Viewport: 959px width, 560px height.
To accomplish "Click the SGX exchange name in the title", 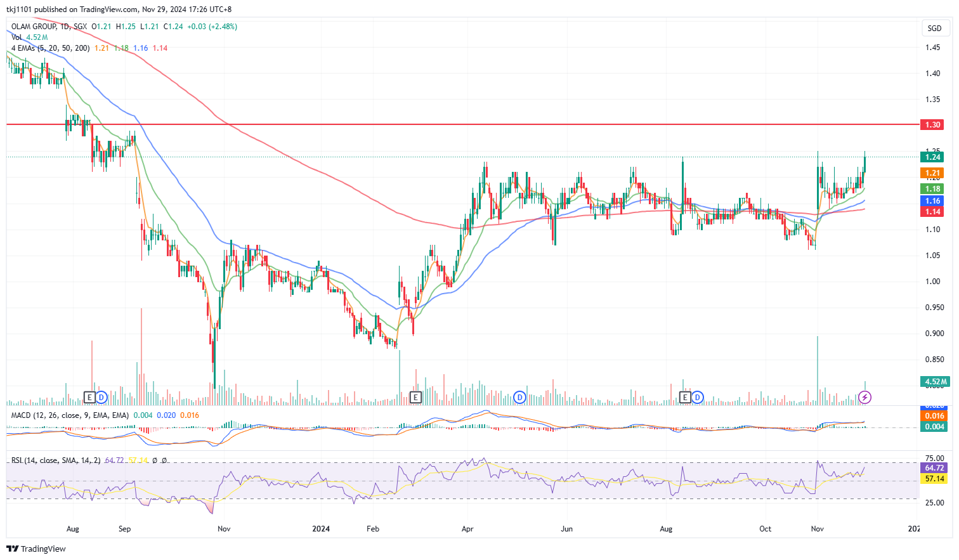I will tap(81, 27).
